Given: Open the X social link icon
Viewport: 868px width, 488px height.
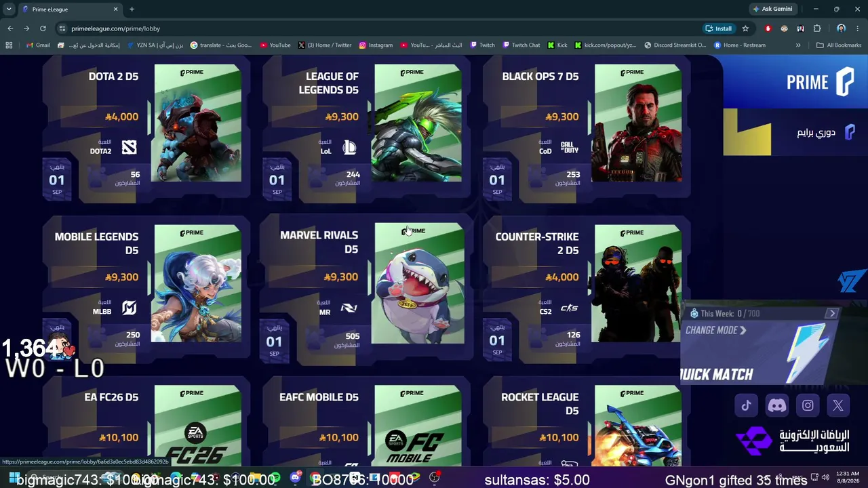Looking at the screenshot, I should point(838,405).
